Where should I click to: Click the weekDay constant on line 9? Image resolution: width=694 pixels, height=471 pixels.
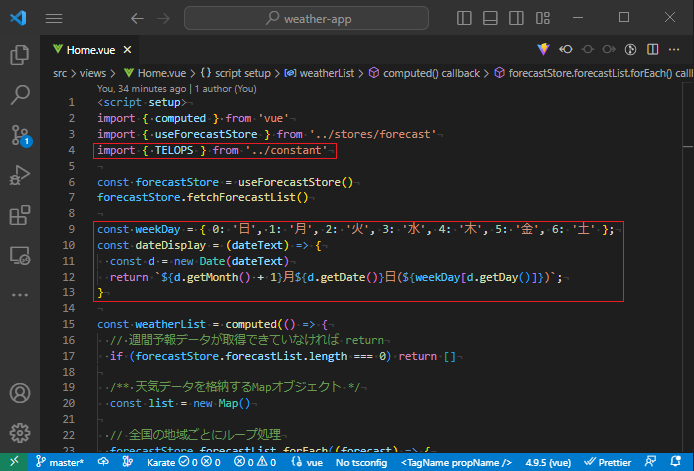point(158,229)
